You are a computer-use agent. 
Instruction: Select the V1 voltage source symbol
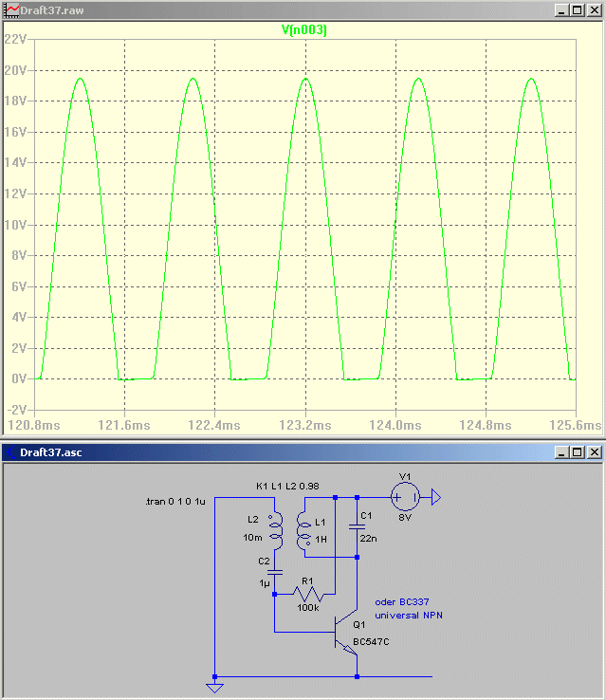coord(405,497)
